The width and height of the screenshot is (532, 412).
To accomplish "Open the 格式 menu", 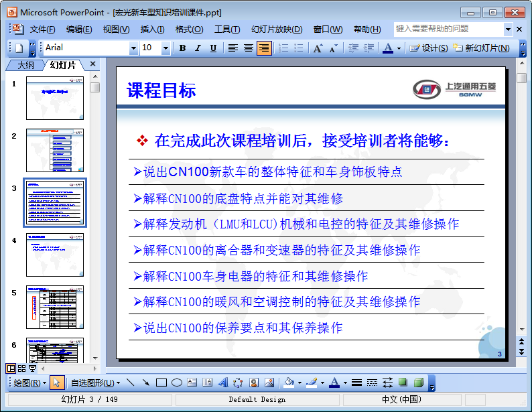I will click(x=189, y=29).
